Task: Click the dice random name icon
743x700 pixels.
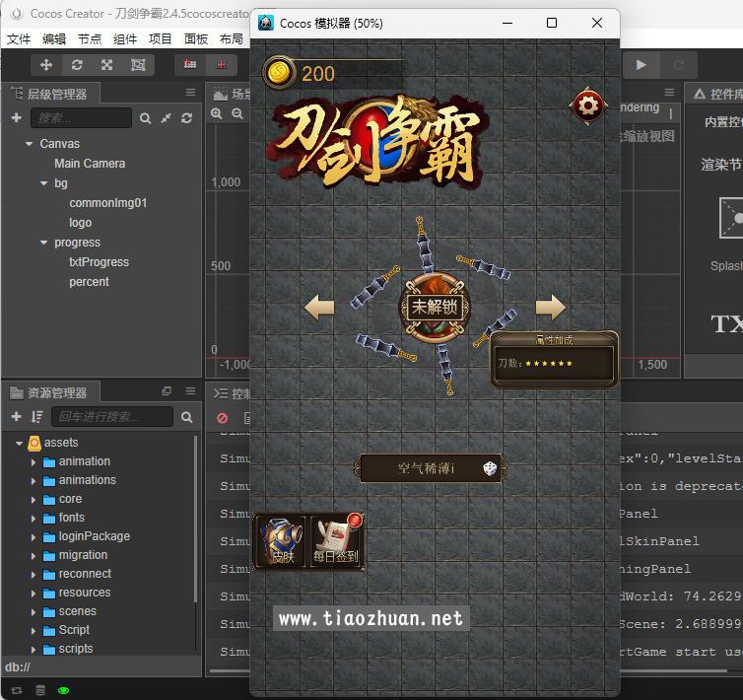Action: point(490,468)
